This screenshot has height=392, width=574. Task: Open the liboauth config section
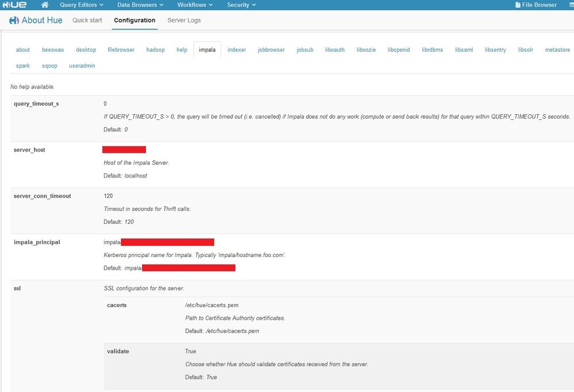tap(335, 50)
